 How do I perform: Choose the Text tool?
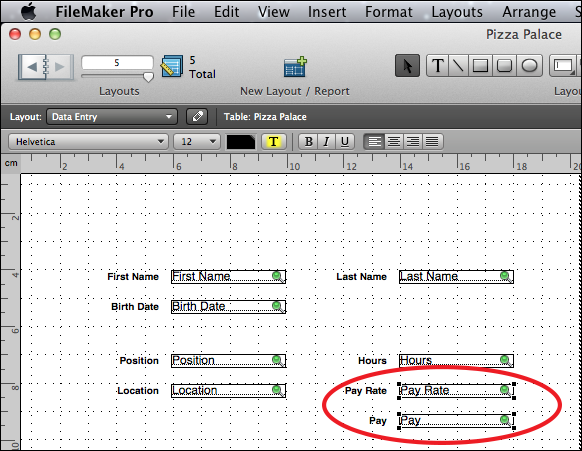point(438,66)
